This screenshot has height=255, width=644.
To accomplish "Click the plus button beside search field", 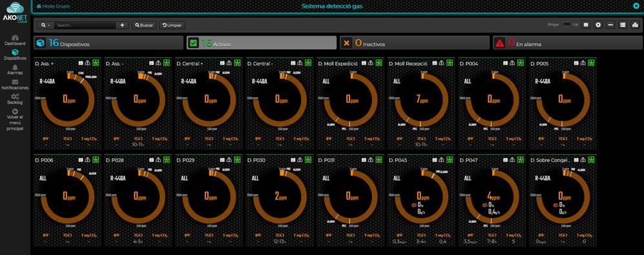I will point(122,25).
